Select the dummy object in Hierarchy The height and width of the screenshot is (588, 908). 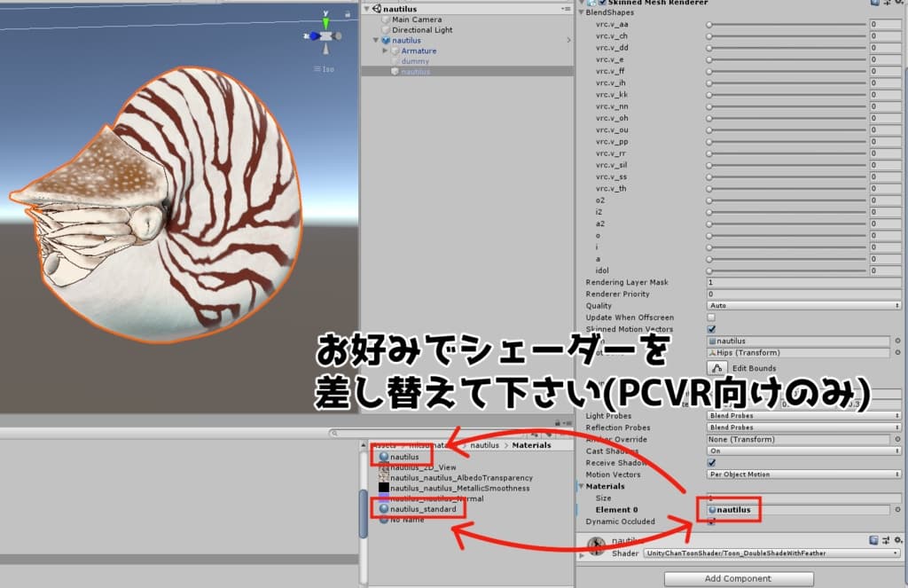click(x=415, y=61)
